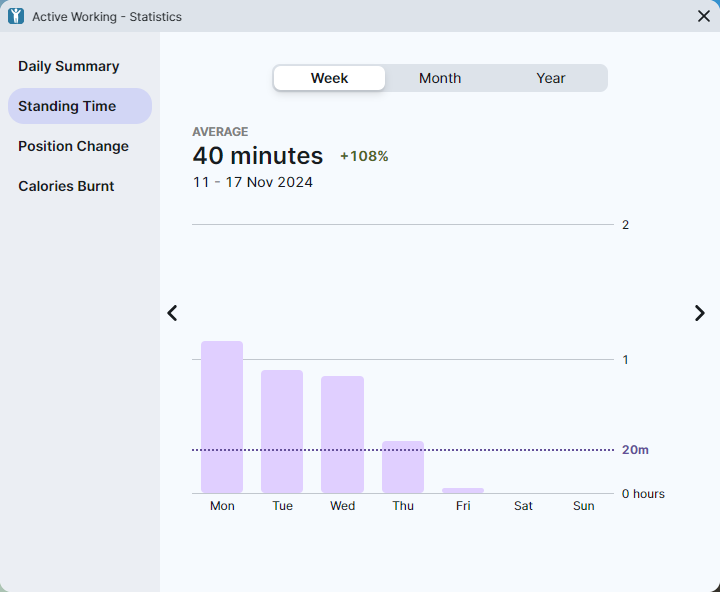Click the Active Working app icon

16,16
